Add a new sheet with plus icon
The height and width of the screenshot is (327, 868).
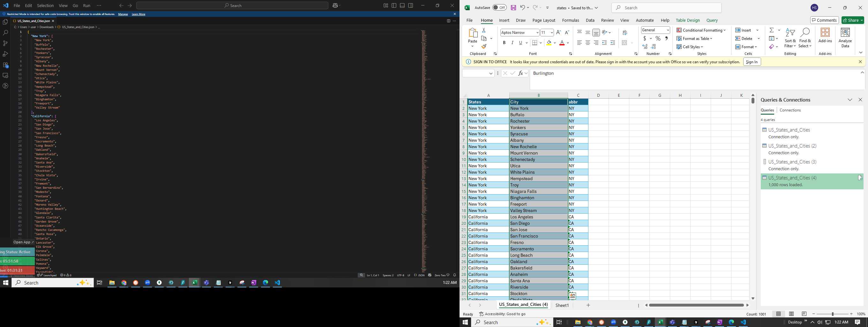(588, 305)
